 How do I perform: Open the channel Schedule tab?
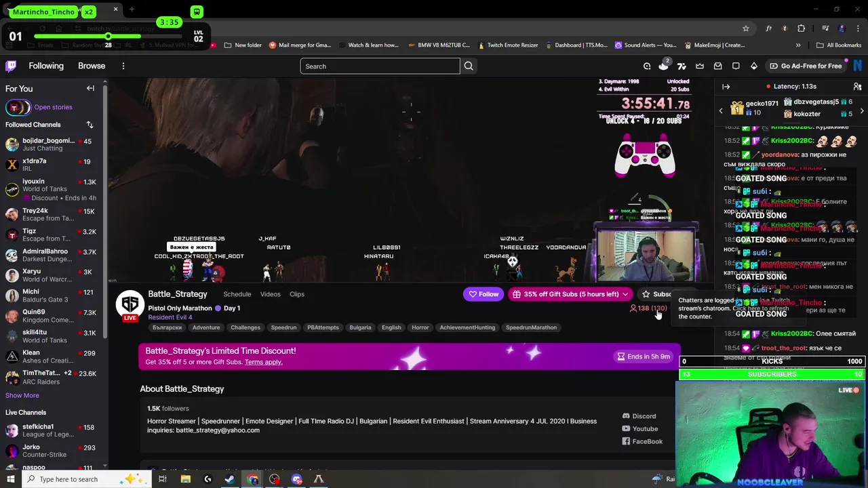(x=237, y=294)
